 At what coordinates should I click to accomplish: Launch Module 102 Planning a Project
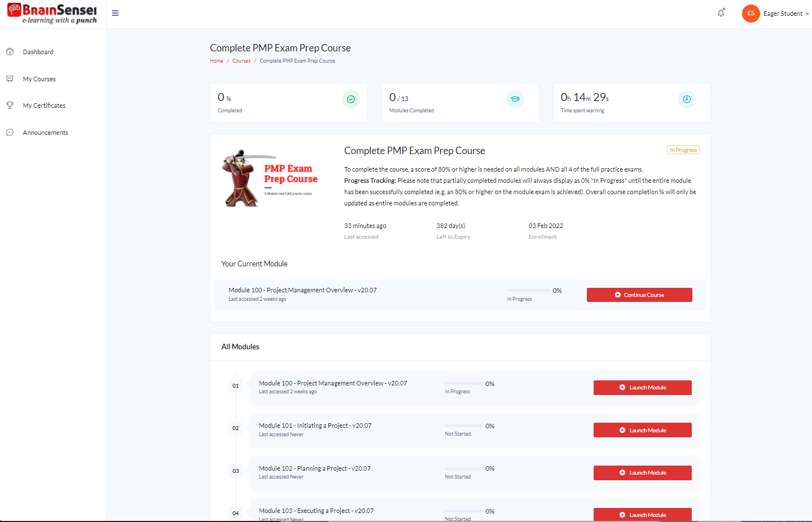pos(642,473)
